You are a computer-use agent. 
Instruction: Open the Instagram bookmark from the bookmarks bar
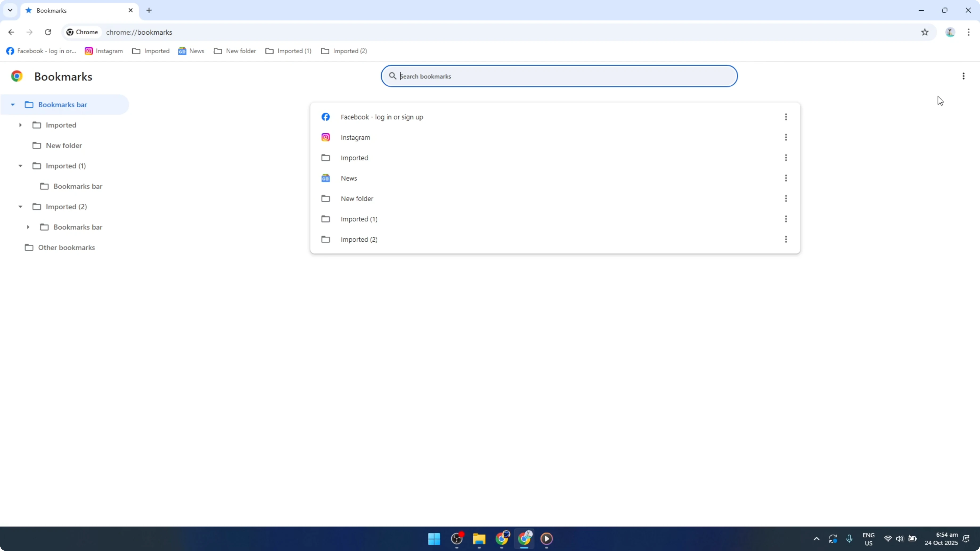point(104,51)
